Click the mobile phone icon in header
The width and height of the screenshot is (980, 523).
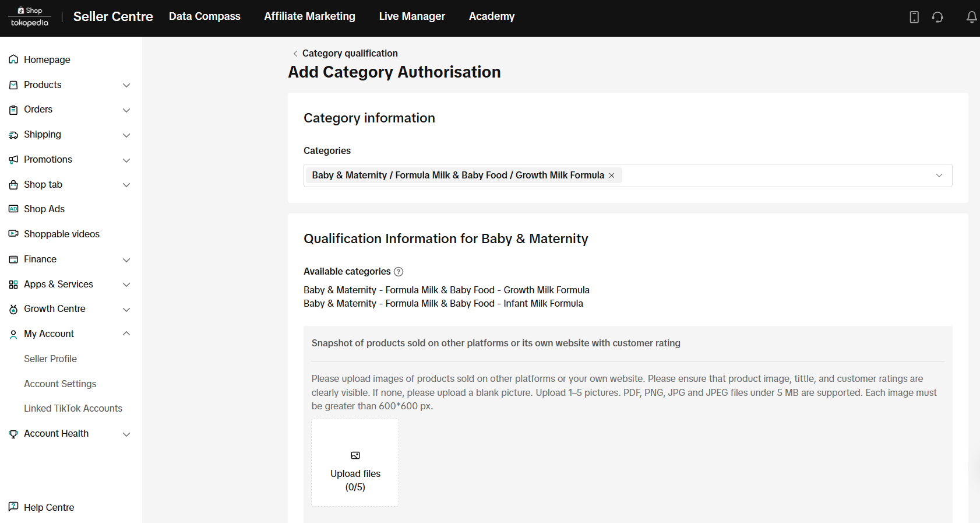pos(914,17)
